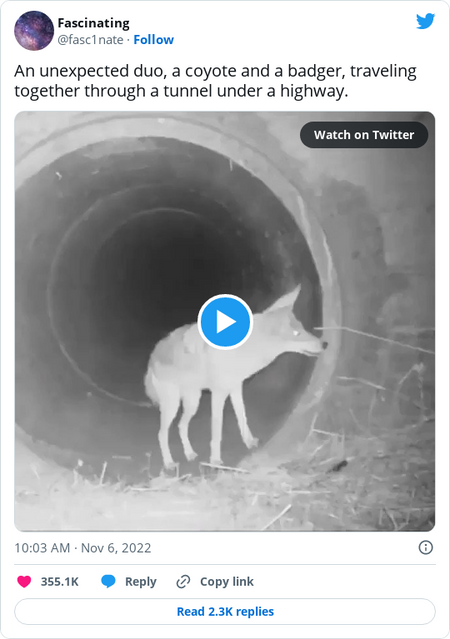Open the Fascinating galaxy profile avatar

(x=34, y=31)
